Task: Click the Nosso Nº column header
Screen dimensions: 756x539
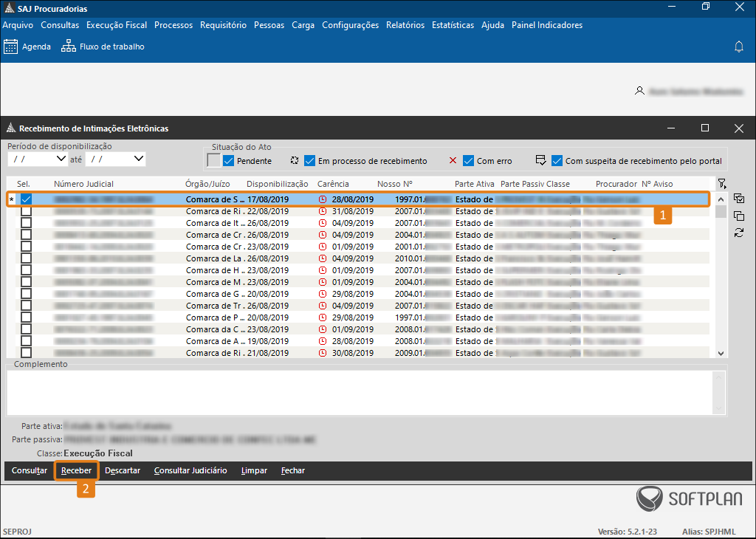Action: 395,184
